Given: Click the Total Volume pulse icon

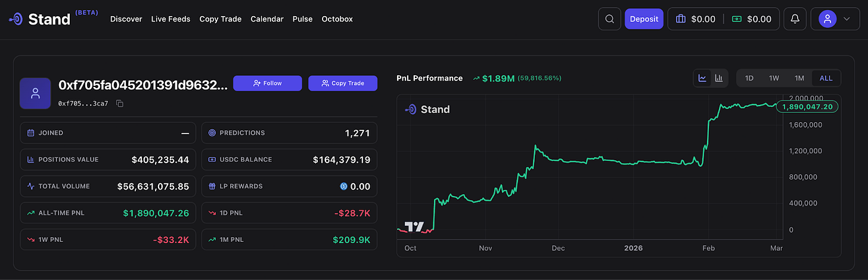Looking at the screenshot, I should tap(31, 186).
